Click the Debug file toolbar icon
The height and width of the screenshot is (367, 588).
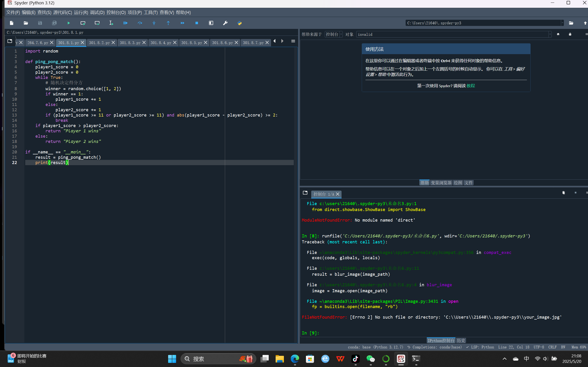[125, 23]
